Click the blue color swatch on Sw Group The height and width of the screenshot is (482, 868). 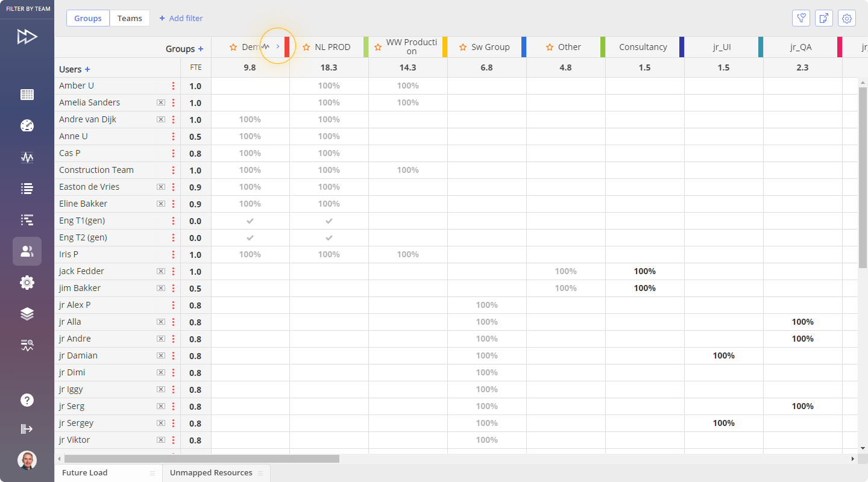(x=524, y=47)
